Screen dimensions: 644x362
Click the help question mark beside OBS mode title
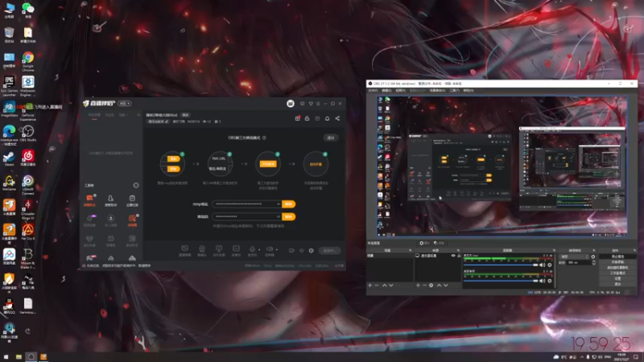click(264, 138)
